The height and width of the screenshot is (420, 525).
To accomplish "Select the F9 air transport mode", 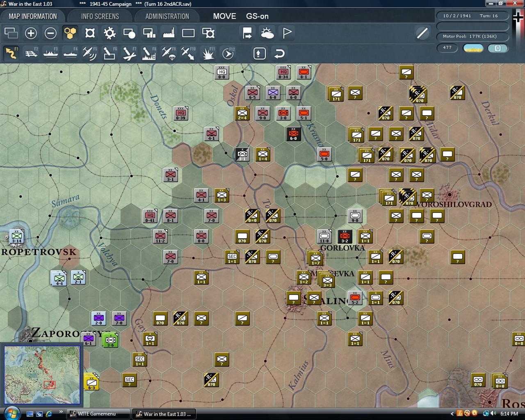I will coord(169,53).
